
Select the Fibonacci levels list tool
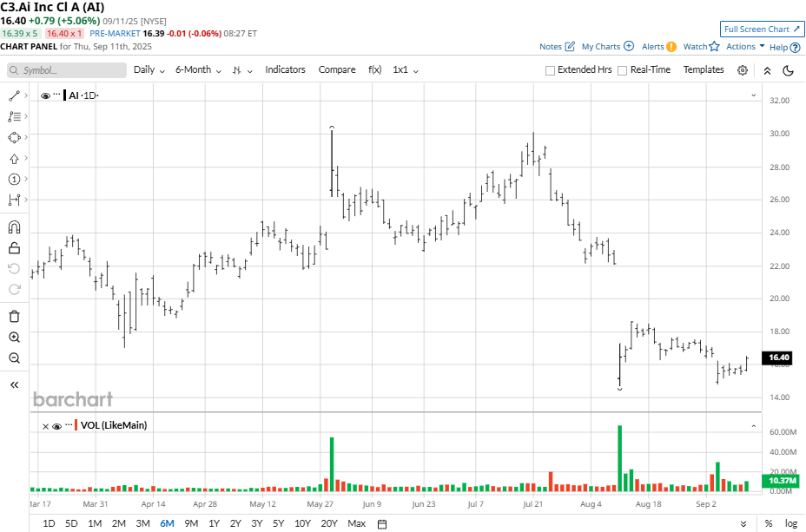pos(14,116)
